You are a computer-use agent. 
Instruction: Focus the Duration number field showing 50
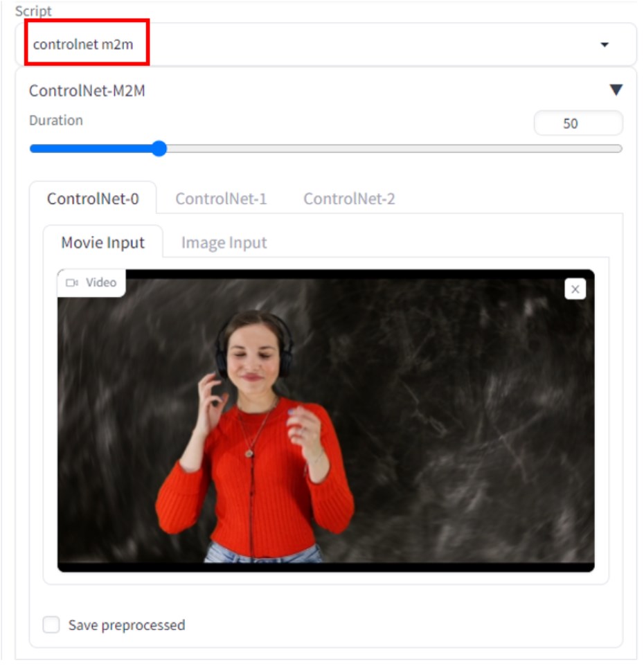(x=578, y=123)
